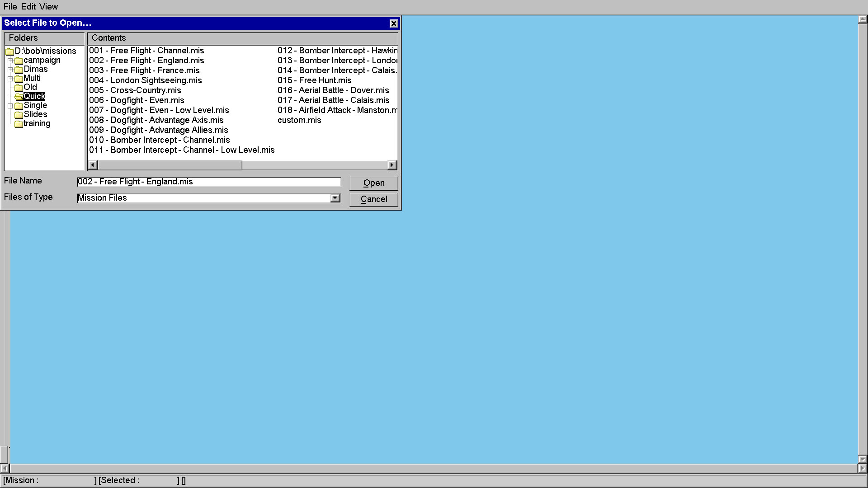Expand the campaign folder tree node
Image resolution: width=868 pixels, height=488 pixels.
[x=10, y=61]
